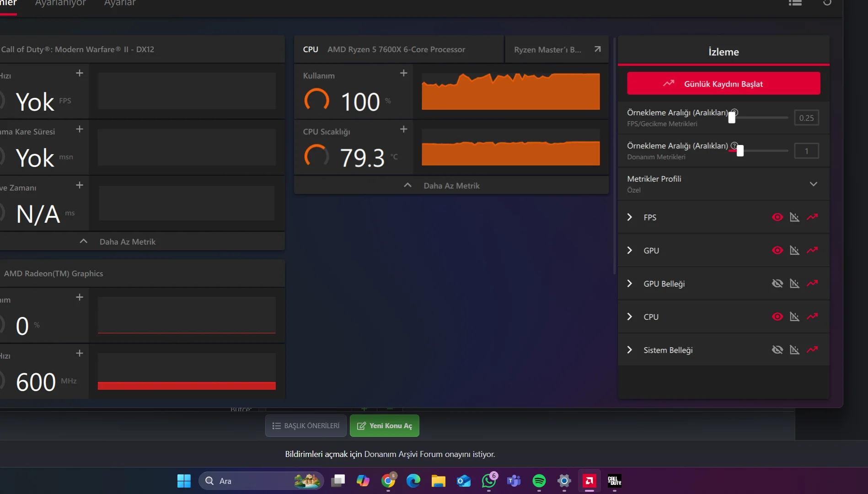This screenshot has width=868, height=494.
Task: Click plus icon on the N/A ms tile
Action: (80, 185)
